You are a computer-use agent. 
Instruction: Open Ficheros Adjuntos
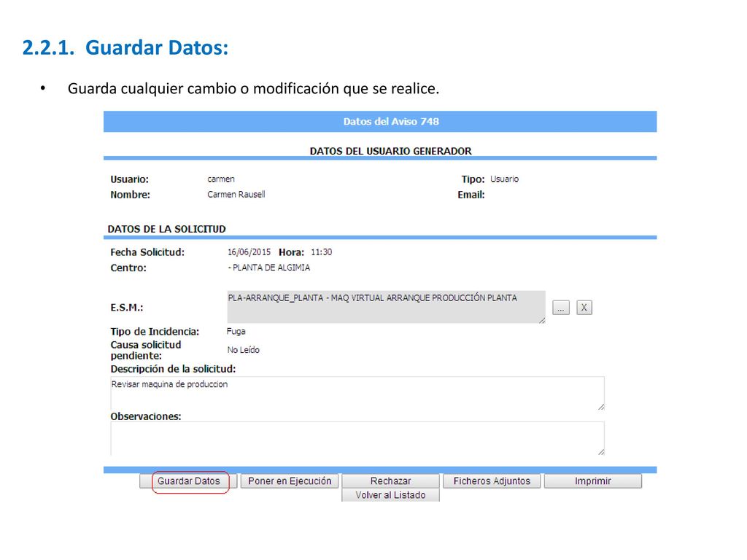[x=492, y=481]
